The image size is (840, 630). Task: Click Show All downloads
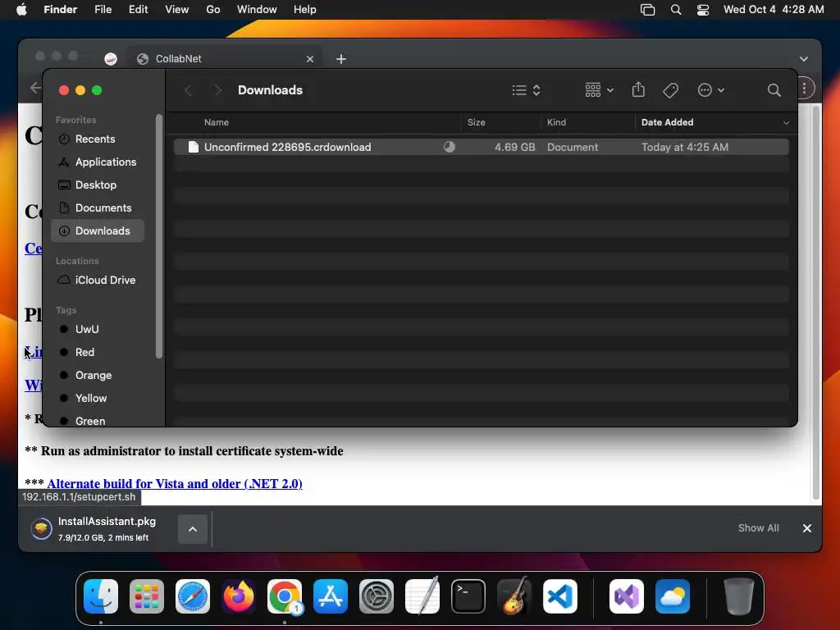point(758,528)
